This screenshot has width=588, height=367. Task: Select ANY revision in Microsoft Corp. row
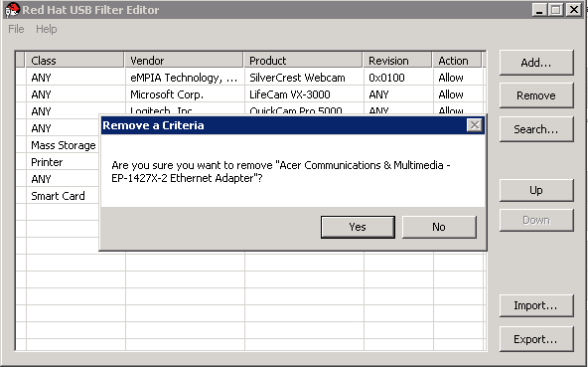tap(398, 94)
